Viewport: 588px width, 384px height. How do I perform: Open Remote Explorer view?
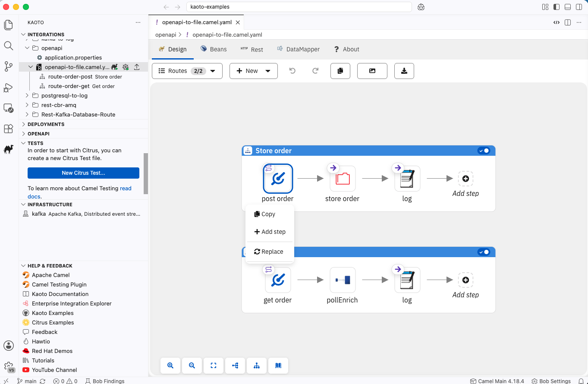point(8,108)
